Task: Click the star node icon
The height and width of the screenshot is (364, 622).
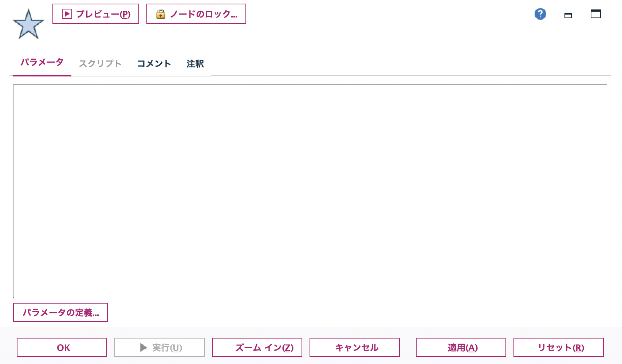Action: coord(29,24)
